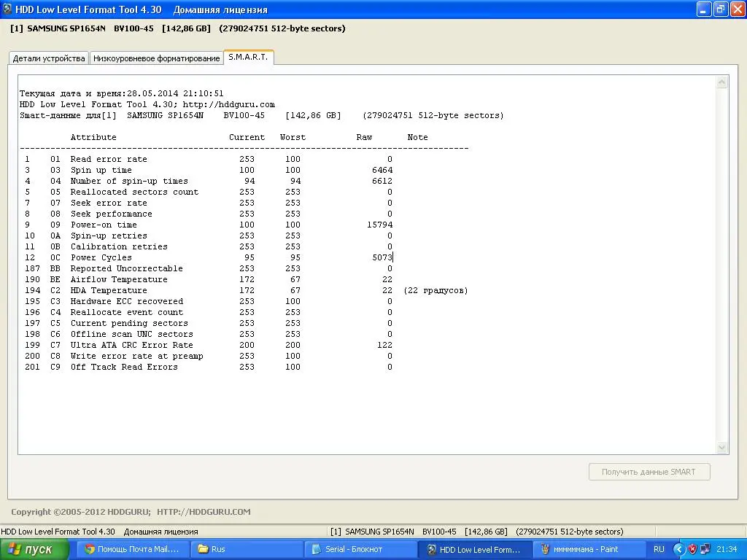Click the (22 градусов) note
This screenshot has width=747, height=560.
point(436,290)
